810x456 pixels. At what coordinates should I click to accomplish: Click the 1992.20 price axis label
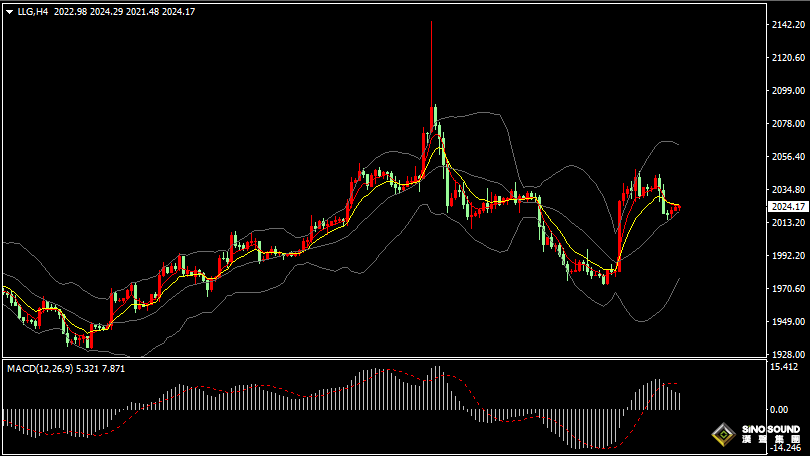point(788,256)
